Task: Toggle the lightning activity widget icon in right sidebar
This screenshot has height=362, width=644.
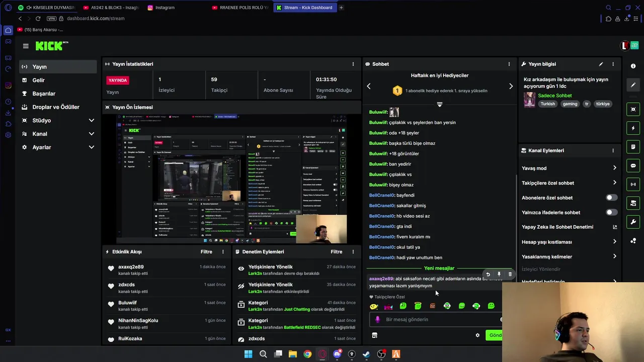Action: [633, 128]
